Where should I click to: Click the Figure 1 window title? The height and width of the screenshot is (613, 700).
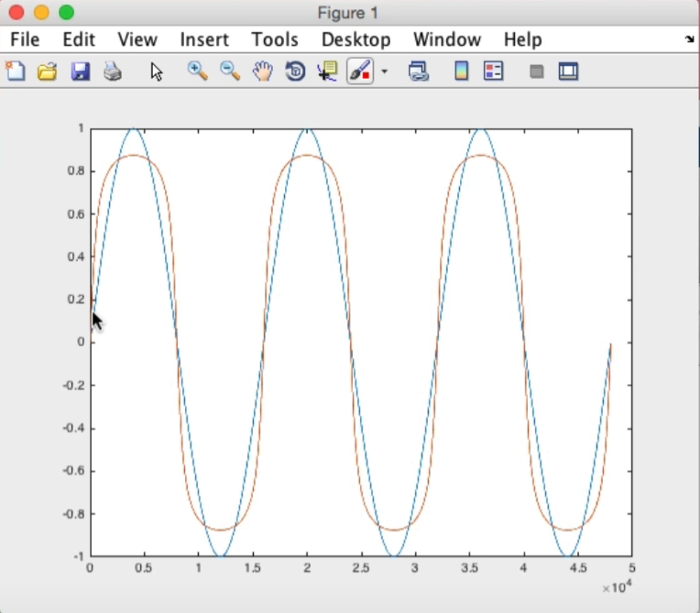pyautogui.click(x=348, y=13)
